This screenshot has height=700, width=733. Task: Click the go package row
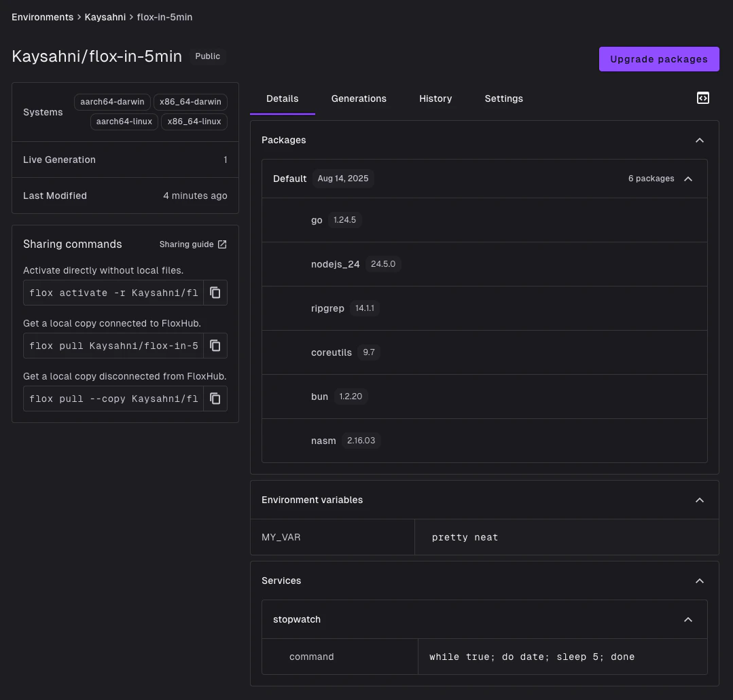[x=484, y=220]
